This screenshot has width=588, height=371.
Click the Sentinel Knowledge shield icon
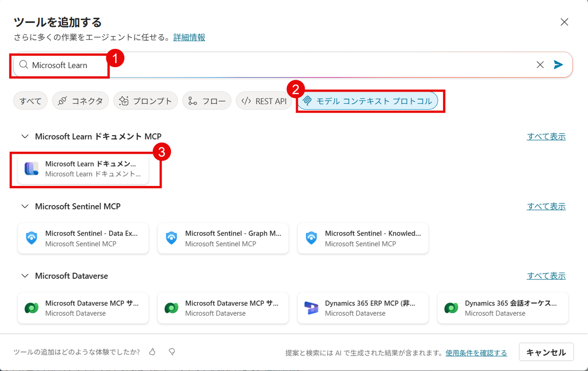(x=311, y=238)
